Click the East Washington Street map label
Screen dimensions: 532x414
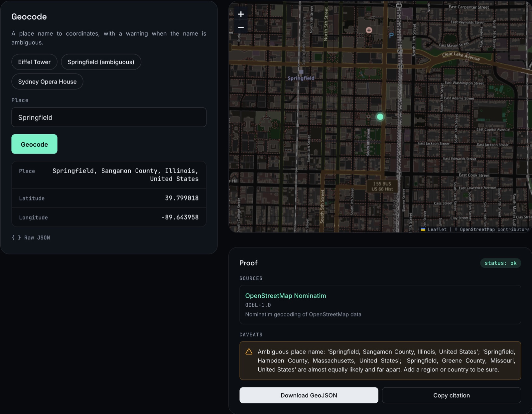(x=464, y=83)
